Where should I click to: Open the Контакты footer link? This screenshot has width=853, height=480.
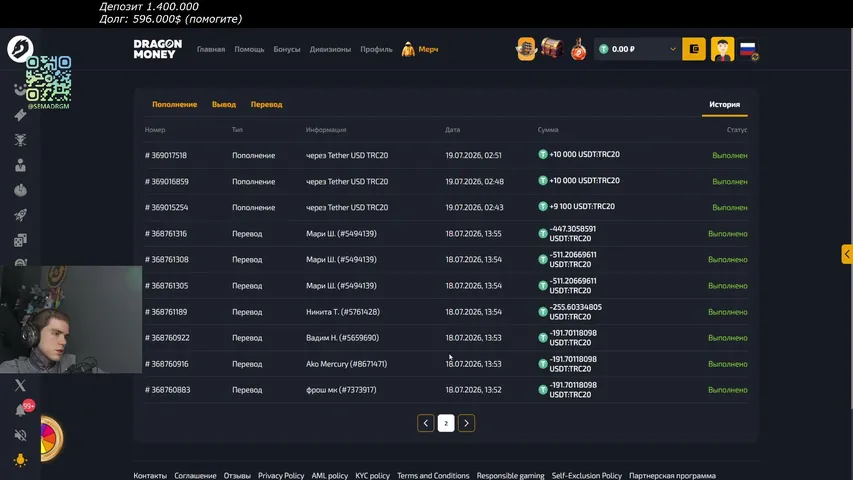(x=150, y=475)
